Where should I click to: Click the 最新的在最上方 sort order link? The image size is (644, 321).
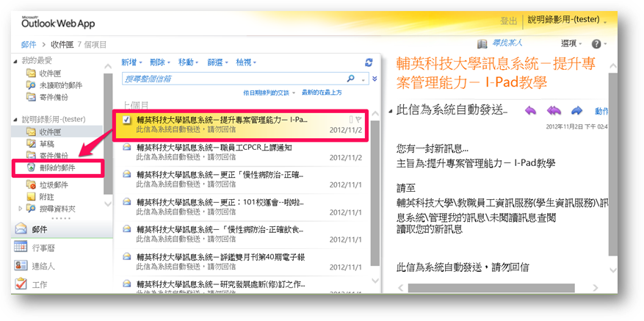[x=322, y=93]
